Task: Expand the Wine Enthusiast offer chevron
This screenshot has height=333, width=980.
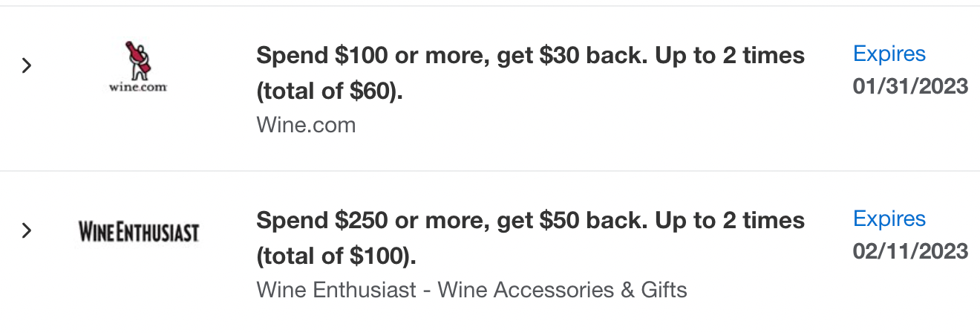Action: 27,230
